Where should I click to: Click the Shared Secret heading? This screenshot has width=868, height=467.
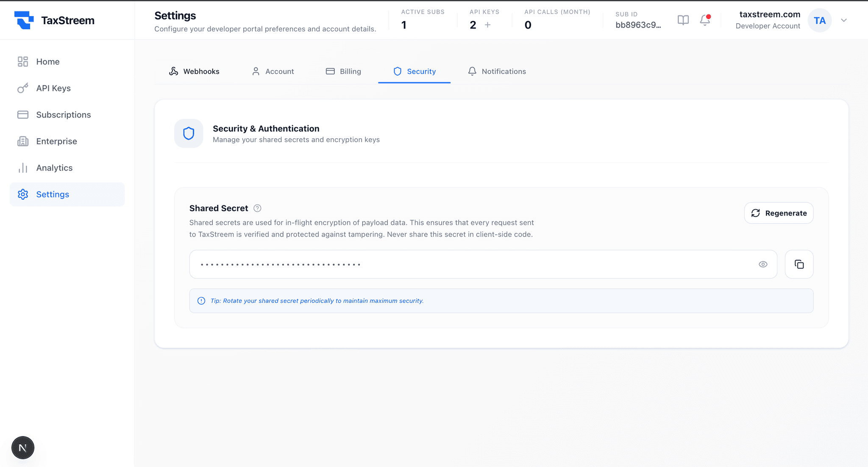pyautogui.click(x=219, y=208)
